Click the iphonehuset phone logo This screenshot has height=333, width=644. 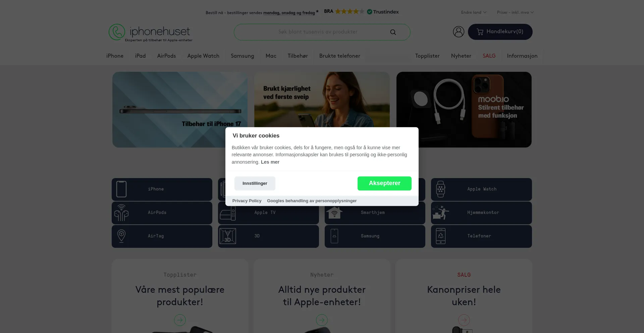117,32
